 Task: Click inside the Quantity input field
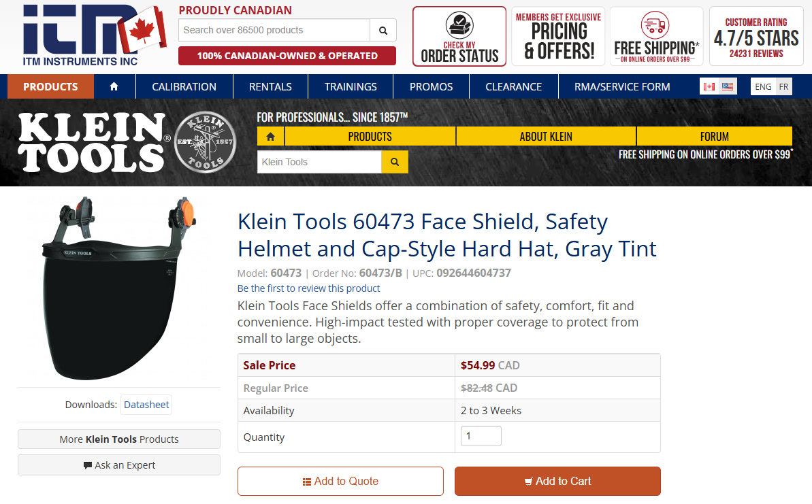coord(481,435)
